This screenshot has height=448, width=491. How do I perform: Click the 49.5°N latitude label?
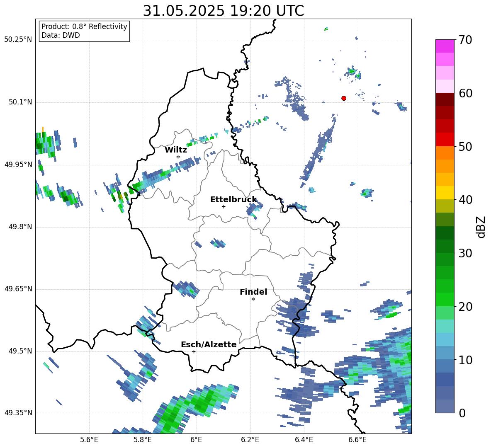click(20, 351)
